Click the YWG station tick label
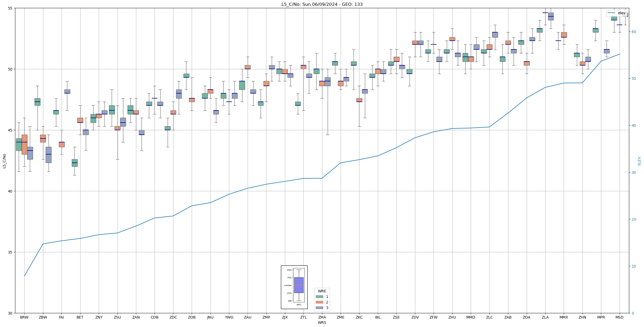Viewport: 644px width, 327px height. [229, 317]
